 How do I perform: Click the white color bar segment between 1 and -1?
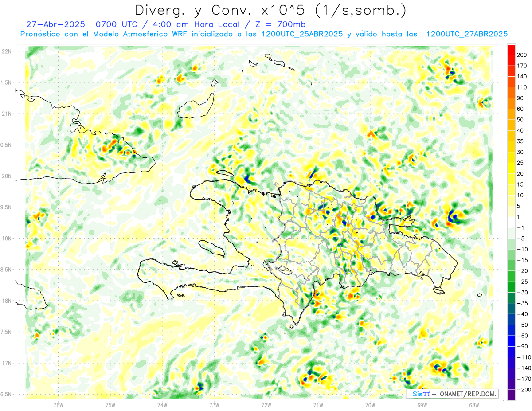click(x=511, y=222)
